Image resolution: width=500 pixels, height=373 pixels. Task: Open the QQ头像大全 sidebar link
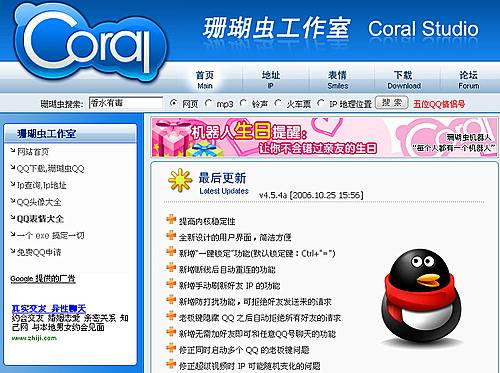[39, 202]
